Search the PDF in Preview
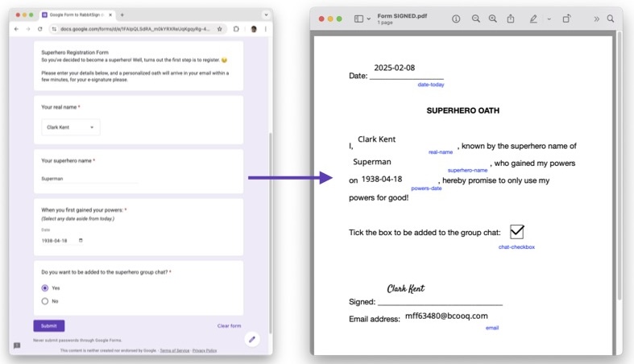The height and width of the screenshot is (364, 634). coord(611,19)
